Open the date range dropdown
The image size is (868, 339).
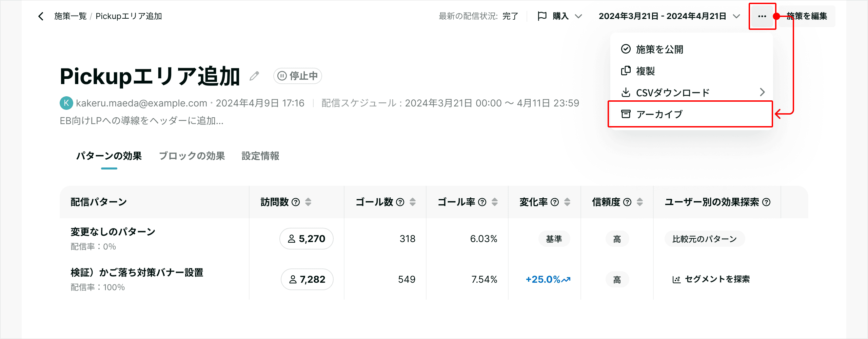point(669,16)
